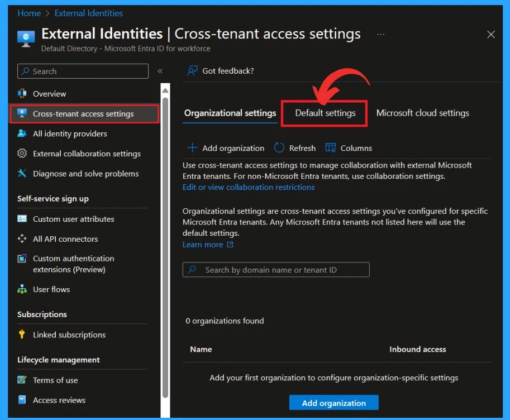
Task: Click the External Identities breadcrumb link
Action: tap(88, 13)
